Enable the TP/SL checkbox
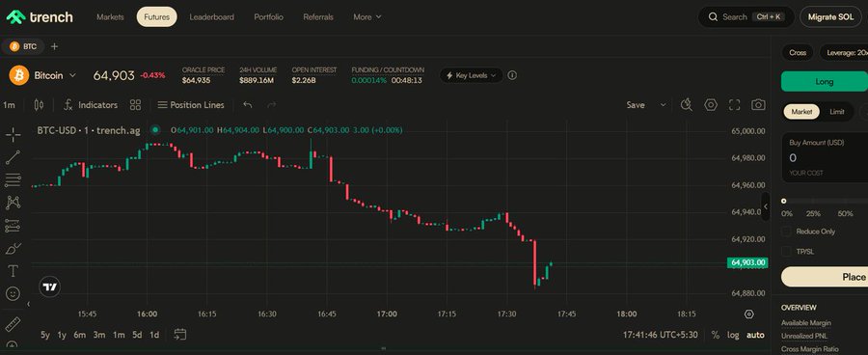Screen dimensions: 868x355 (x=786, y=252)
